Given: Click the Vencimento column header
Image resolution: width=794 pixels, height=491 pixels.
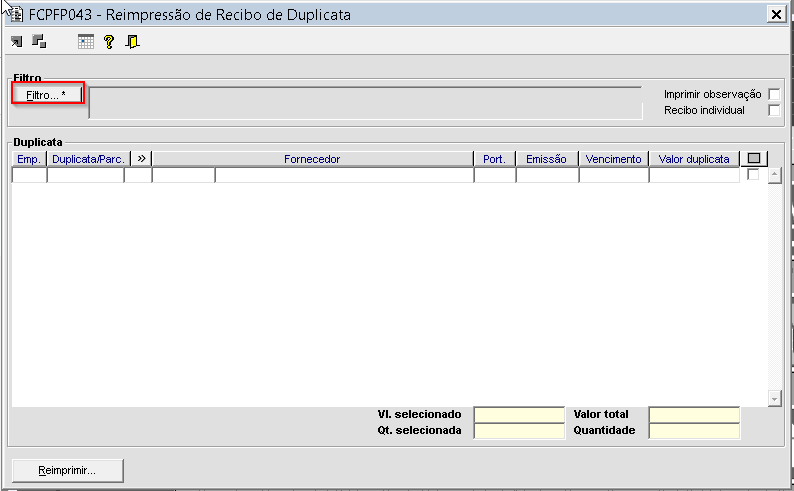Looking at the screenshot, I should (x=613, y=159).
